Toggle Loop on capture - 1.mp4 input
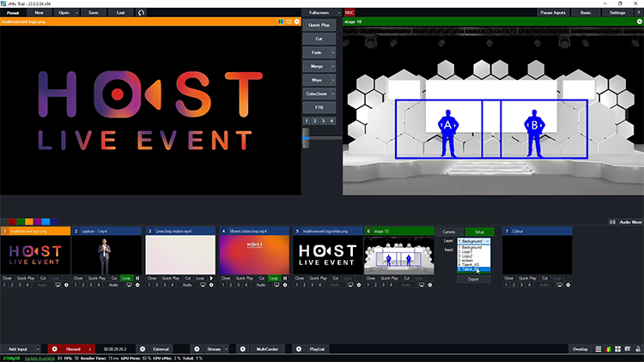 click(x=125, y=278)
